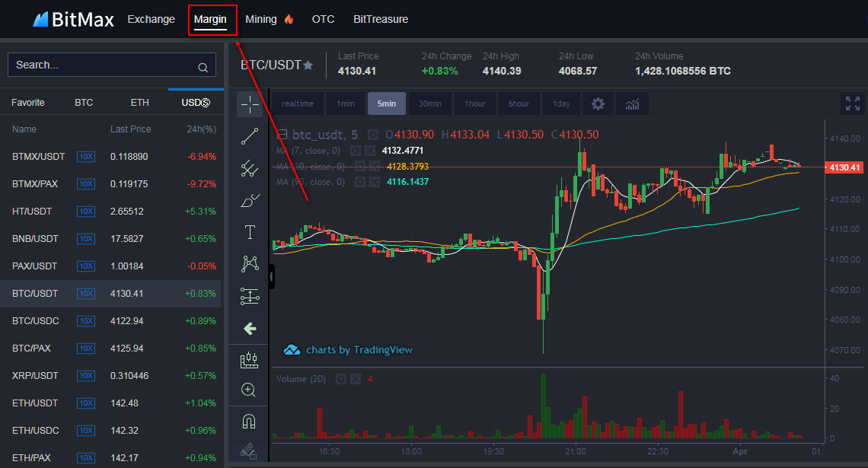Viewport: 868px width, 468px height.
Task: Set chart interval to 1min
Action: 346,104
